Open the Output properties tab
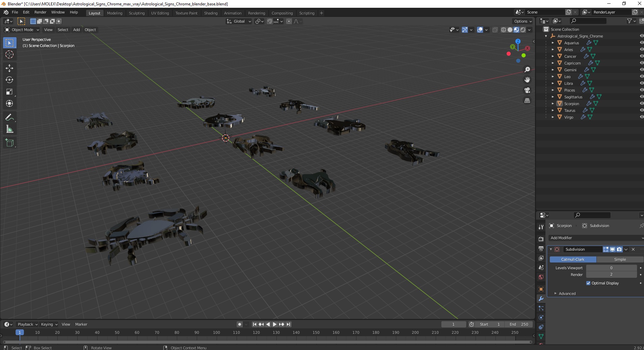Viewport: 644px width, 350px height. click(x=541, y=249)
